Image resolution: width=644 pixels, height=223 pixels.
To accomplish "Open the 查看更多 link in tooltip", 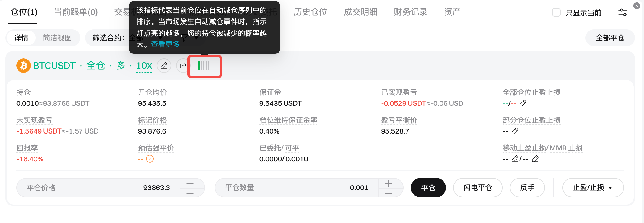I will (x=165, y=44).
